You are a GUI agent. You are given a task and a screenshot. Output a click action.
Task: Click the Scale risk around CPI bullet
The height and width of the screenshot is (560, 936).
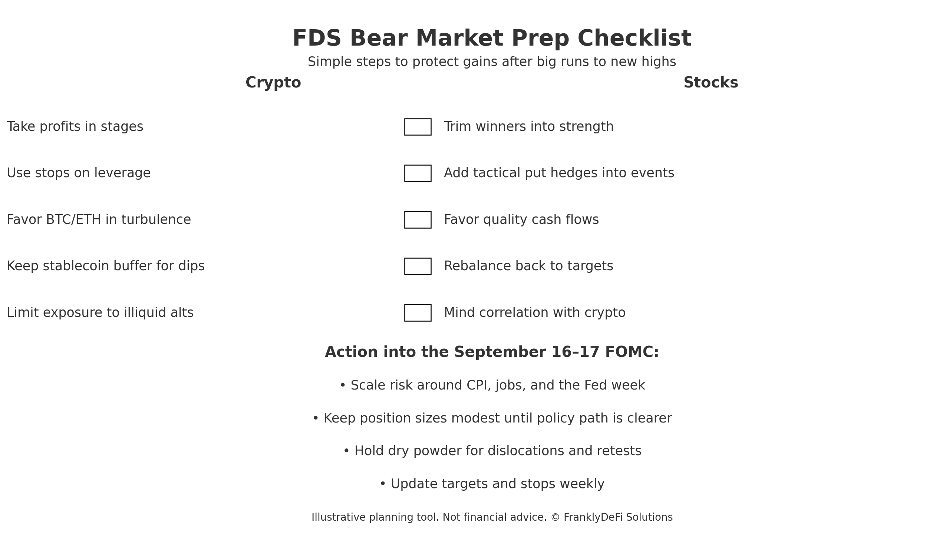[492, 385]
